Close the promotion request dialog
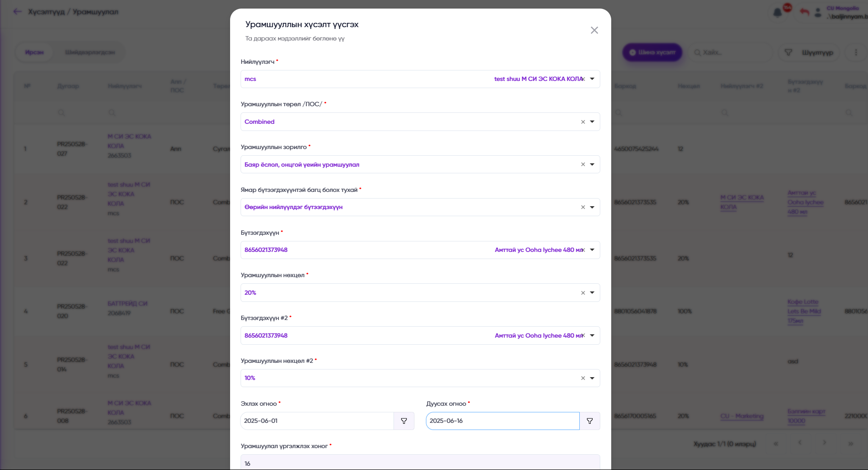 coord(594,30)
